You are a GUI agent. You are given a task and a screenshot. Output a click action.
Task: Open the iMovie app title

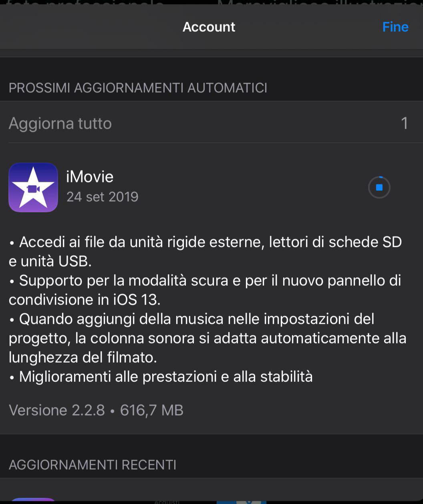(90, 177)
